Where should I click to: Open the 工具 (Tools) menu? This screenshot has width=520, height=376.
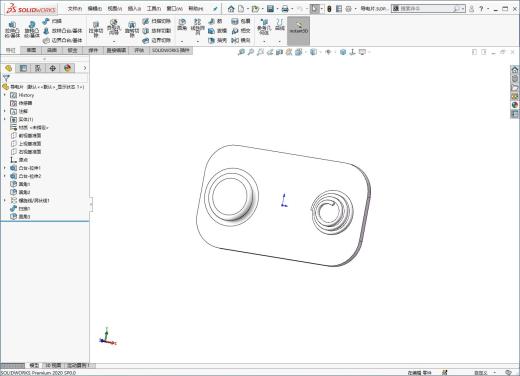point(154,8)
